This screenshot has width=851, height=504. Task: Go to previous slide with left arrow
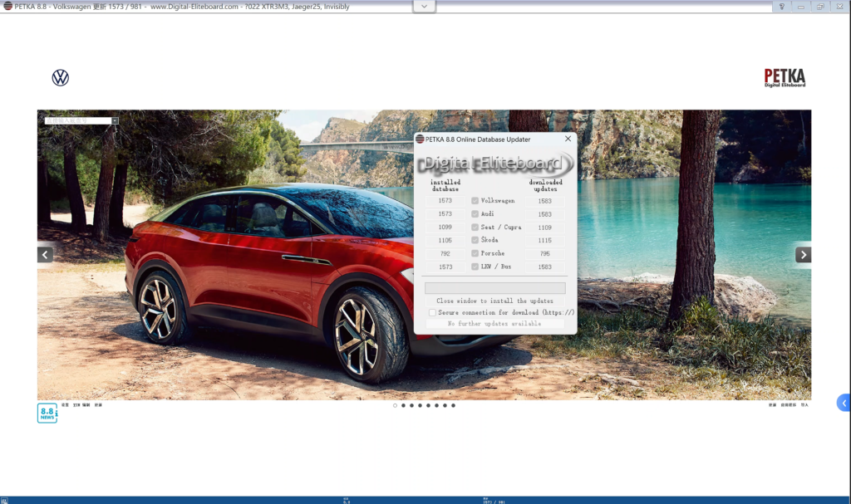46,255
